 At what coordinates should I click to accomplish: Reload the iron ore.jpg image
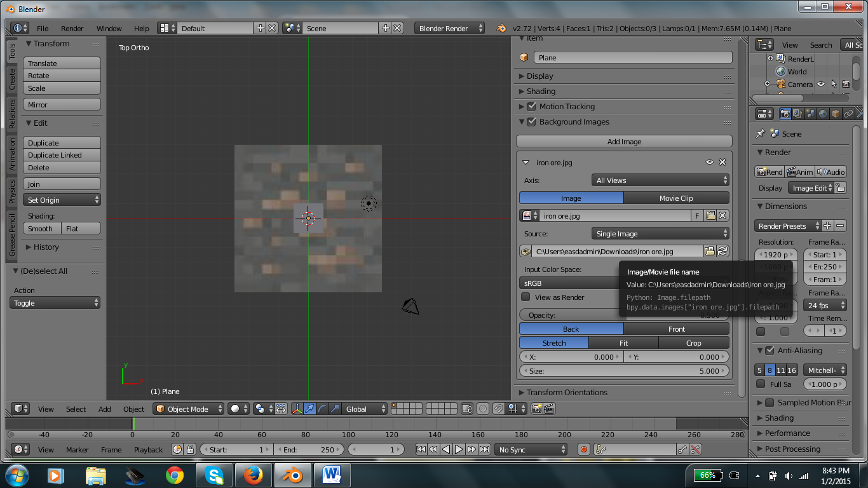(x=722, y=252)
